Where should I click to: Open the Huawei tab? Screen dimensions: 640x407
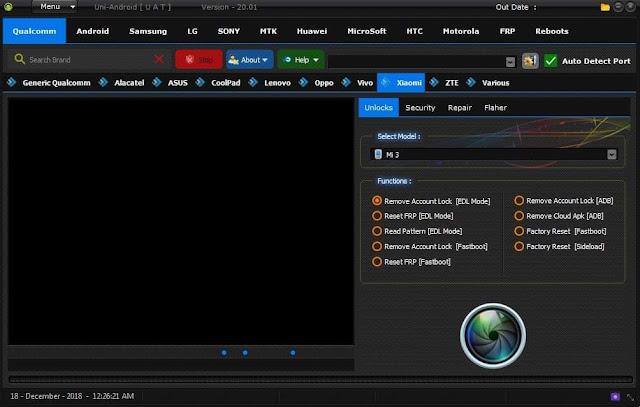pos(312,31)
